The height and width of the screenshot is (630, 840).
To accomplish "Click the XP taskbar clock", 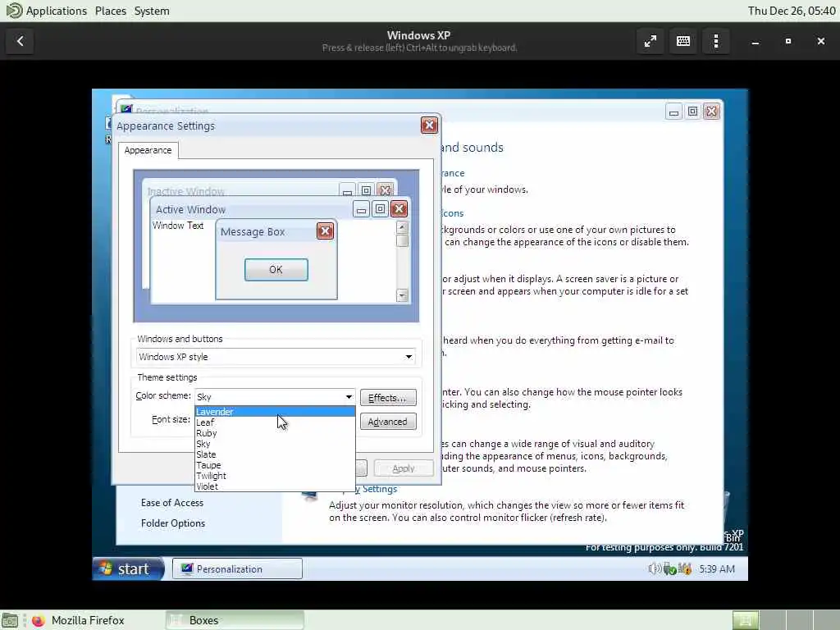I will pyautogui.click(x=717, y=569).
